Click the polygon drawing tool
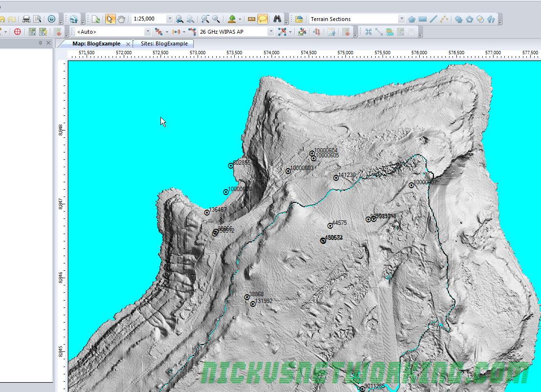Image resolution: width=541 pixels, height=392 pixels. pos(412,19)
